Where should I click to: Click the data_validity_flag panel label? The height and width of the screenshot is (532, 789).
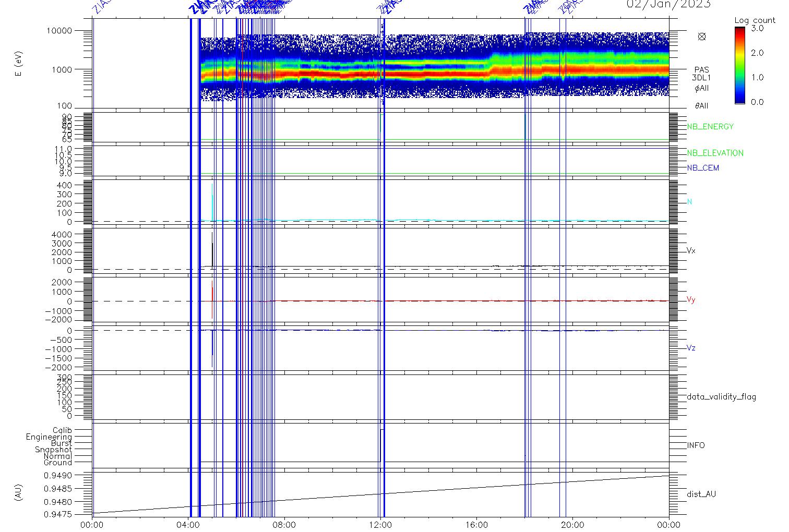coord(721,397)
